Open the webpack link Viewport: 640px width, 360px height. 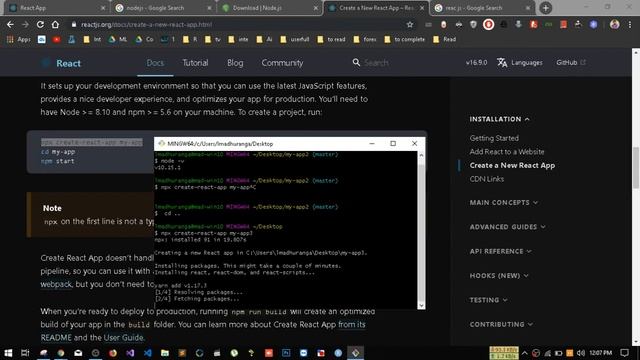56,284
